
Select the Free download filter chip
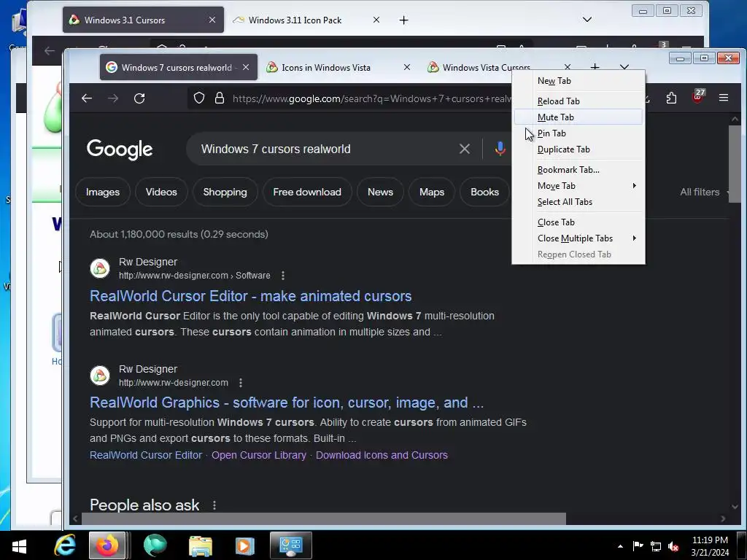pos(307,192)
